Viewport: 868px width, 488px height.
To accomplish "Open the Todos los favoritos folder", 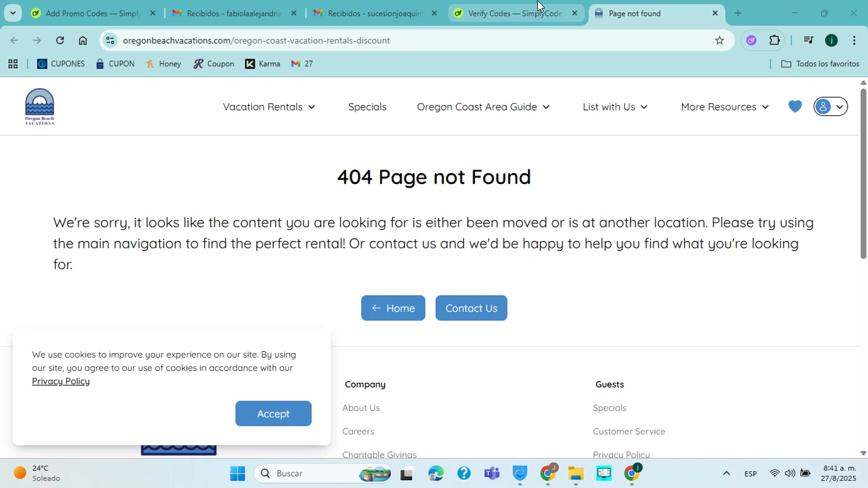I will [820, 64].
